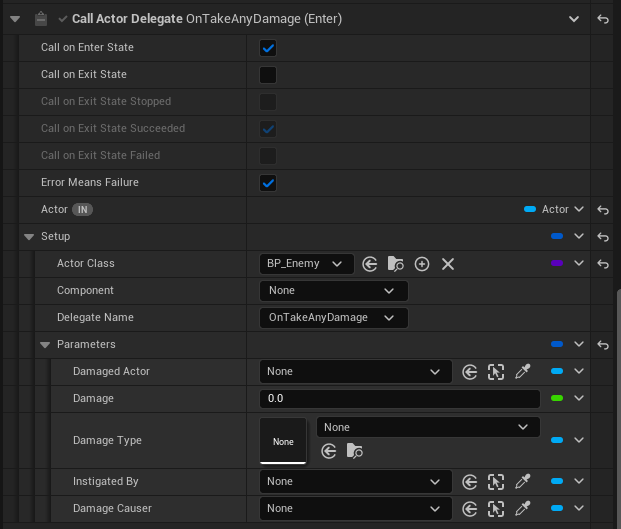Clear the Actor Class value
Screen dimensions: 621x529
448,264
